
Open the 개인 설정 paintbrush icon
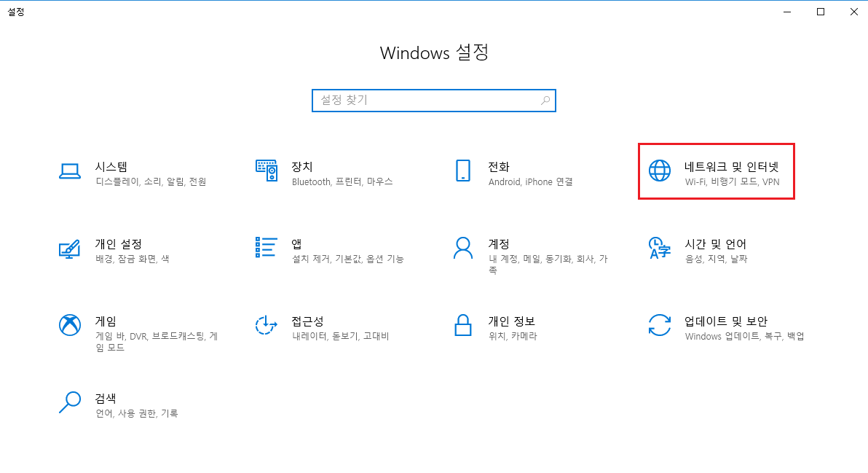coord(70,249)
